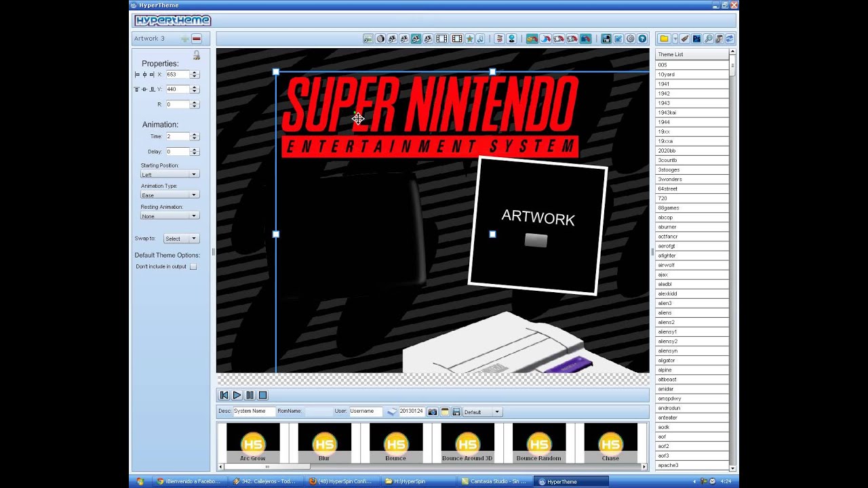Select the background image tool icon
The width and height of the screenshot is (868, 488).
click(368, 39)
